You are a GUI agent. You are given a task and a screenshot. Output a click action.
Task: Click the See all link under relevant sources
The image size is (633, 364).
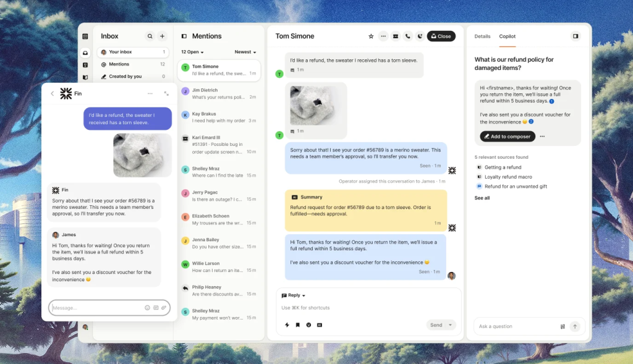tap(481, 198)
